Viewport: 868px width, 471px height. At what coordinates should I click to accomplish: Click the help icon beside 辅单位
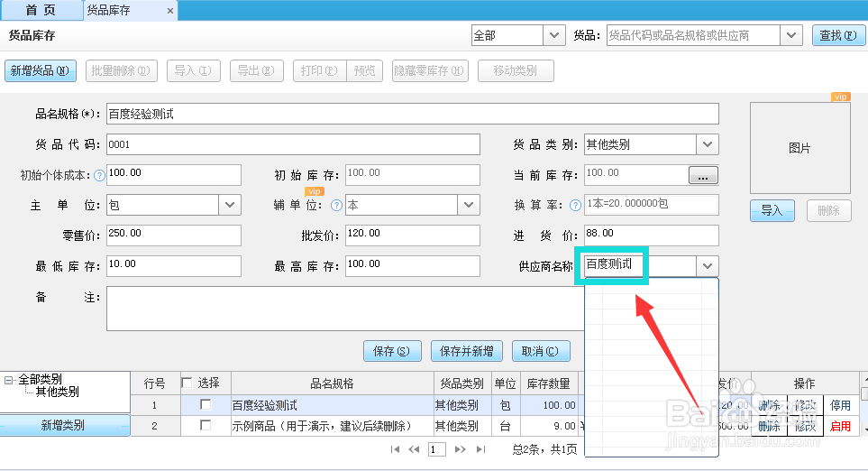[x=336, y=206]
